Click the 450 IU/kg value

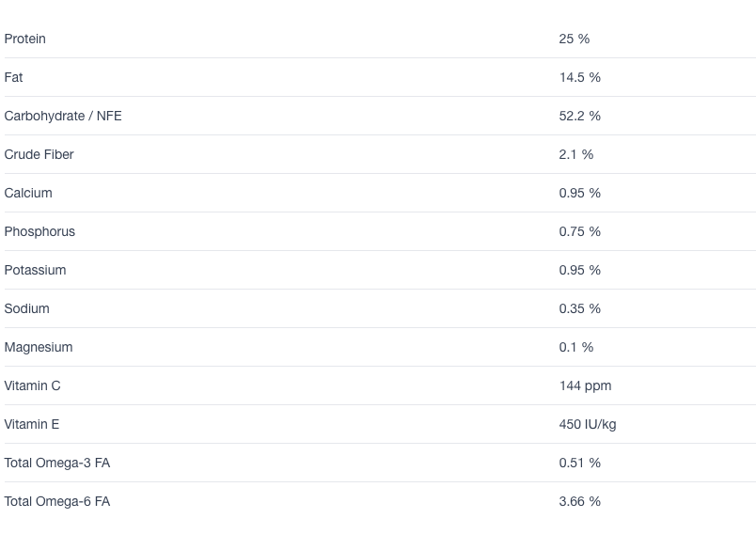click(588, 424)
